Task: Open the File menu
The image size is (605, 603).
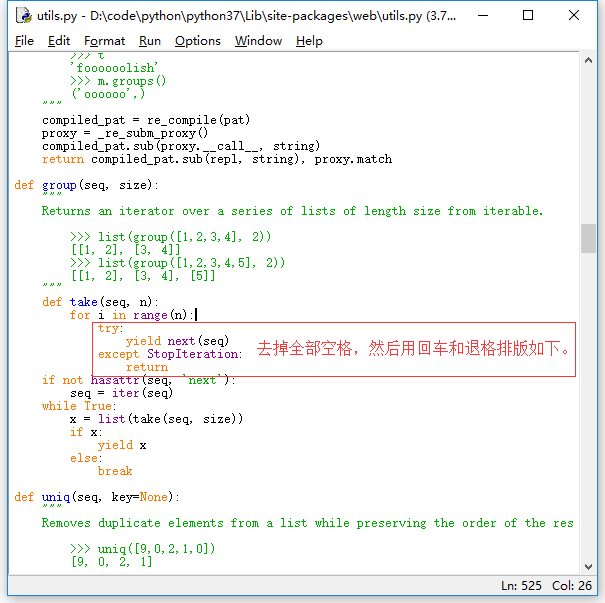Action: pos(25,41)
